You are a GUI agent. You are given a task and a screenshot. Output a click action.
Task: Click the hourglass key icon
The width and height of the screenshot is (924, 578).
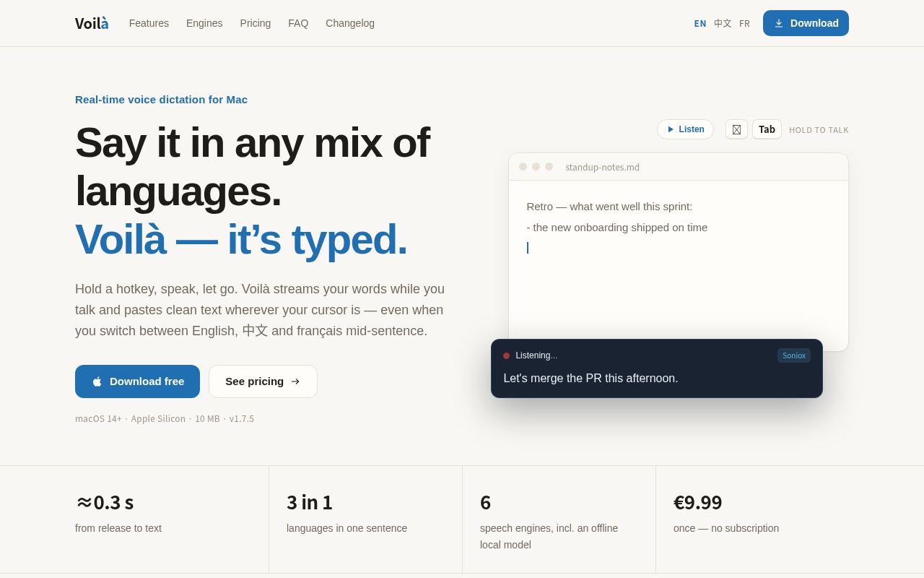[736, 129]
